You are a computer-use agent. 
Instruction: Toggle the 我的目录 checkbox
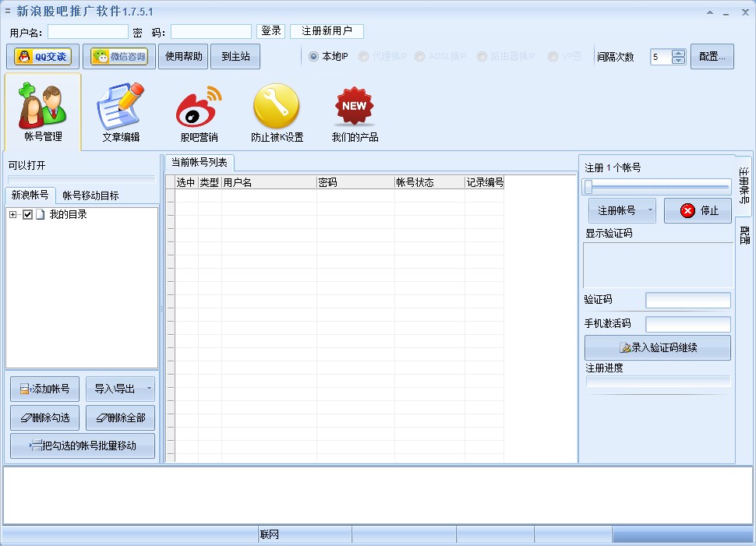click(x=27, y=215)
